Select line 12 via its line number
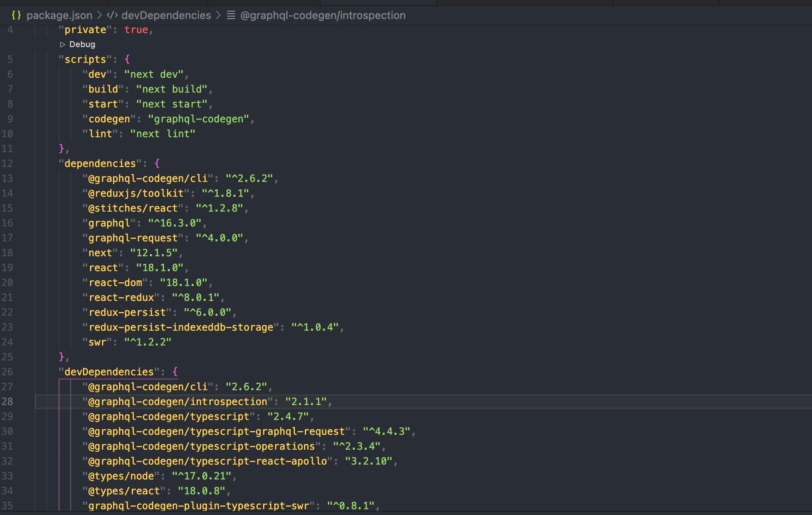Screen dimensions: 812x515 coord(7,163)
